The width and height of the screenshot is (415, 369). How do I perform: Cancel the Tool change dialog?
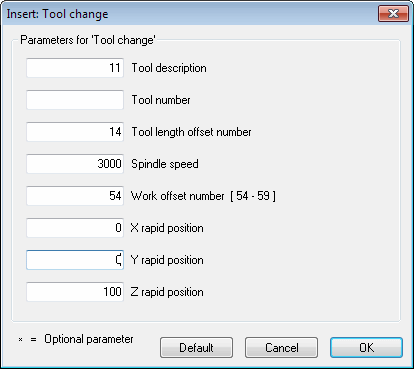282,348
